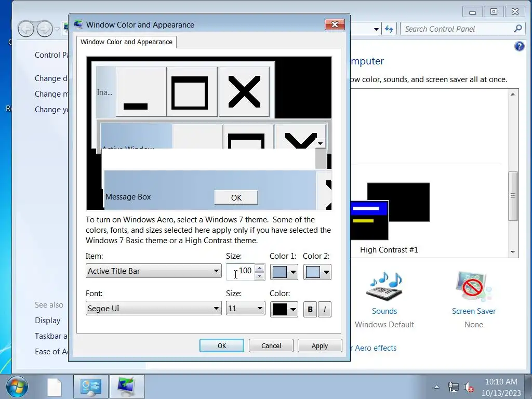Viewport: 532px width, 399px height.
Task: Click the themes list scrollbar thumb
Action: pyautogui.click(x=513, y=196)
